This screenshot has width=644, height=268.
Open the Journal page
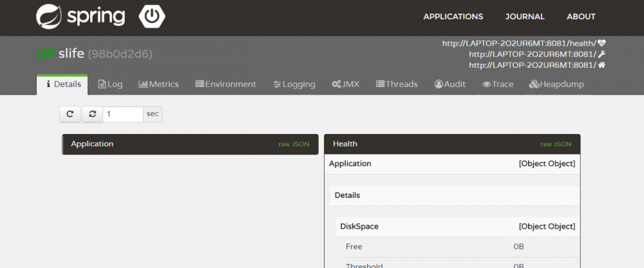point(524,17)
